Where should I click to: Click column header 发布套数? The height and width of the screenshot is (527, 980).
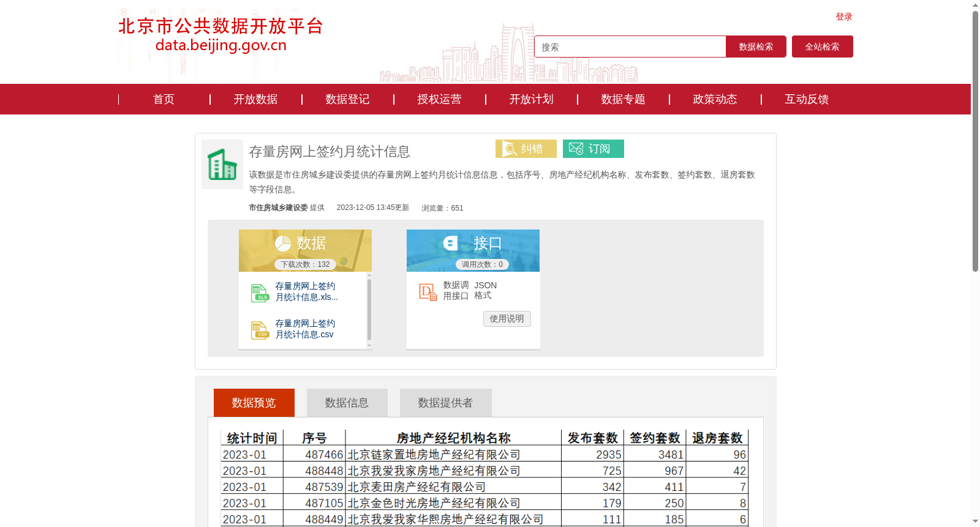pos(592,438)
